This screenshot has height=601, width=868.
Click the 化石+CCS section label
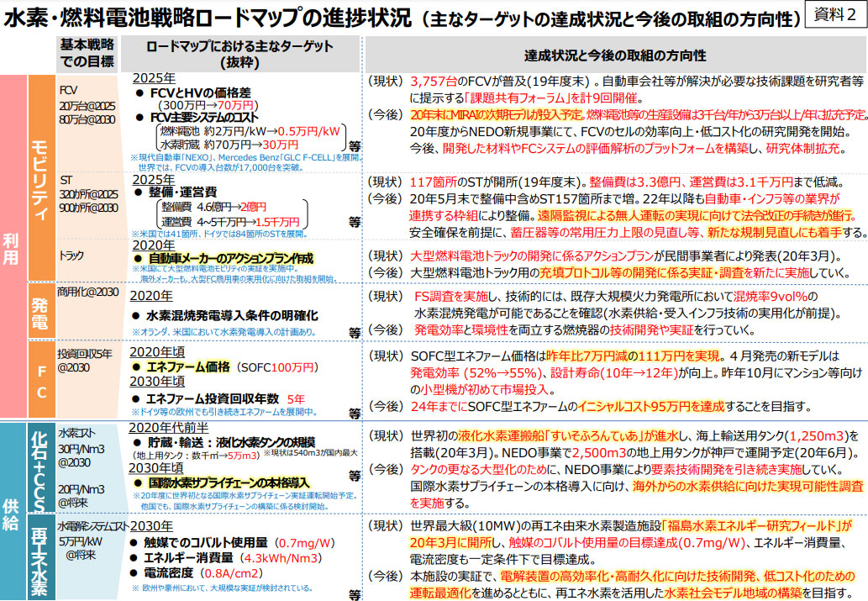39,468
